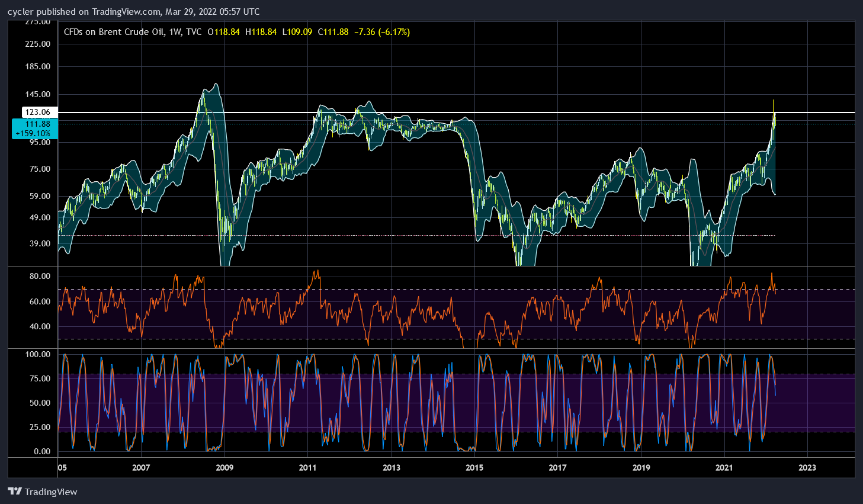The image size is (863, 504).
Task: Click the 60.00 RSI axis label
Action: pos(40,301)
